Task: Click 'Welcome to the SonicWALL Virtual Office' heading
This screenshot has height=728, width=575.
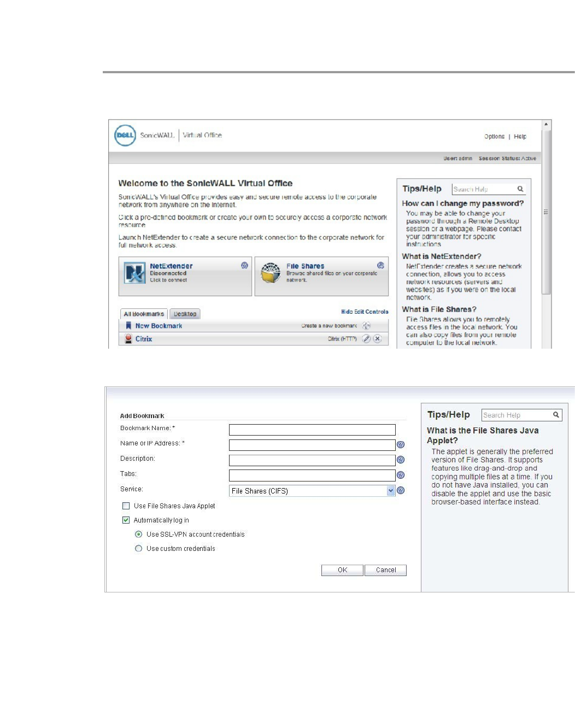Action: point(206,184)
